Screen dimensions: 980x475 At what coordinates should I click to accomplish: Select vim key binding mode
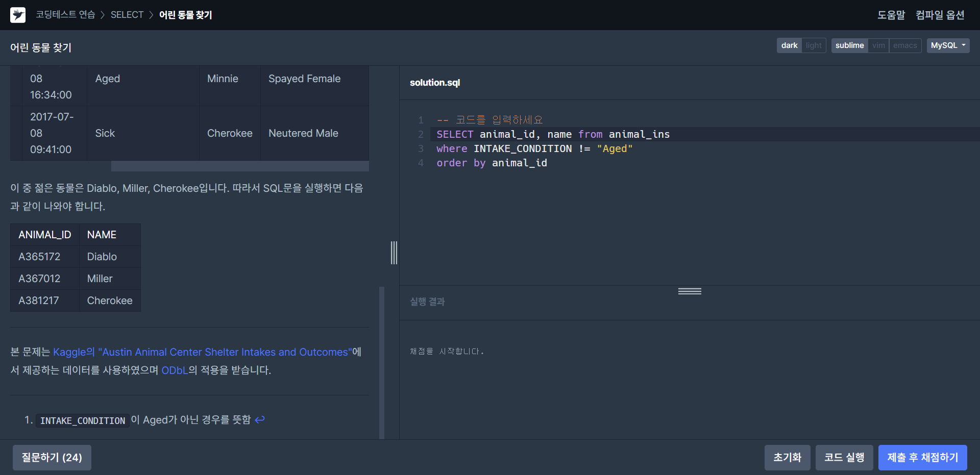(x=878, y=45)
